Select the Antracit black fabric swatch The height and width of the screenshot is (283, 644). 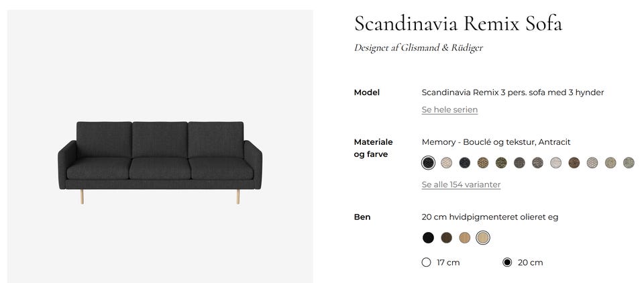point(428,162)
